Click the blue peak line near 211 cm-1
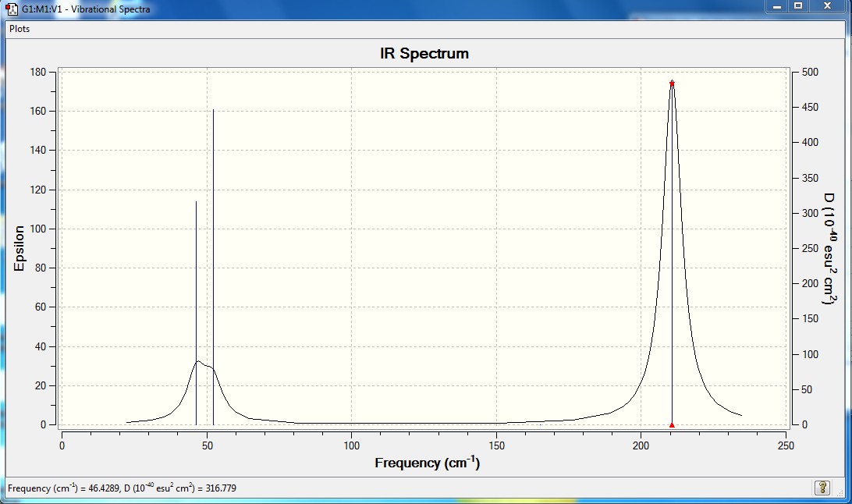The height and width of the screenshot is (504, 852). [x=672, y=254]
